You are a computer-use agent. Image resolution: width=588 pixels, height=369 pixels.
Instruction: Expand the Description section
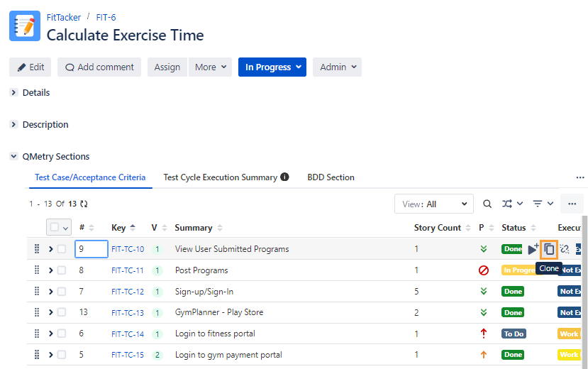click(x=13, y=124)
